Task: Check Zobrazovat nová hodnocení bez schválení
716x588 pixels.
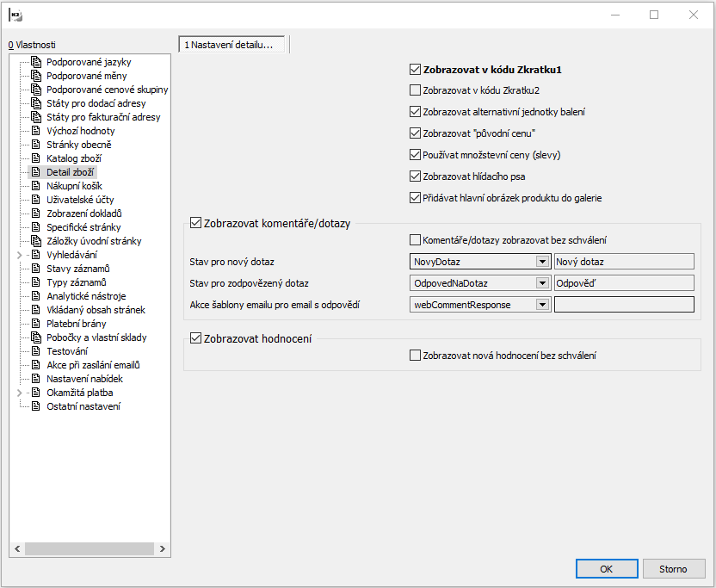Action: tap(415, 355)
